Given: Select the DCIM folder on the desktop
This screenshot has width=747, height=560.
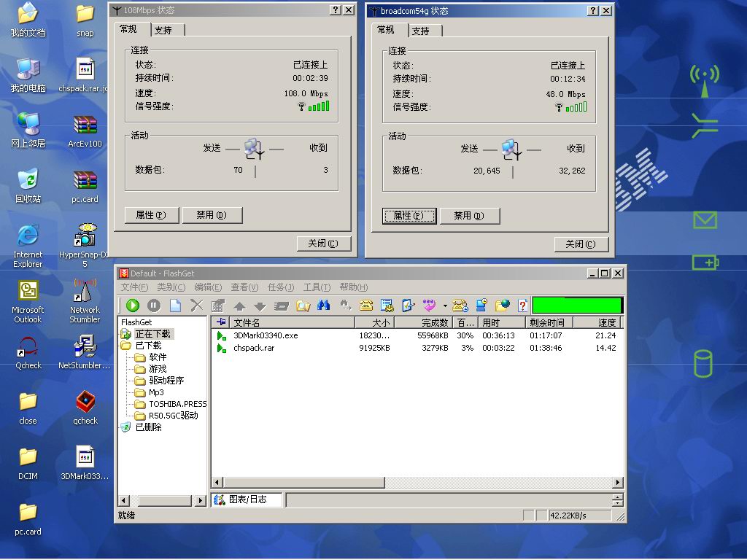Looking at the screenshot, I should click(x=28, y=463).
